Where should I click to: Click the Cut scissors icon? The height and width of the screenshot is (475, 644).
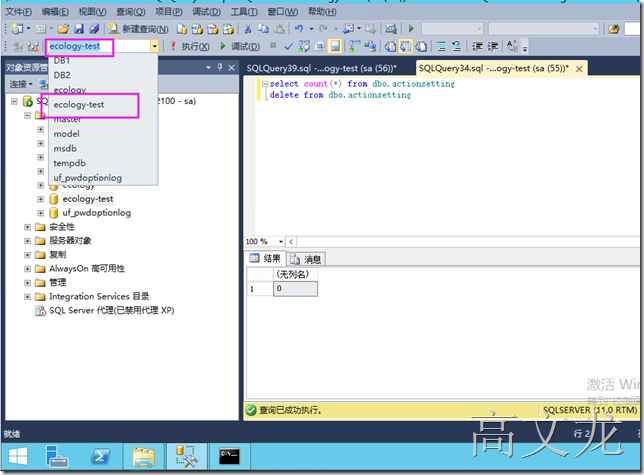coord(248,29)
